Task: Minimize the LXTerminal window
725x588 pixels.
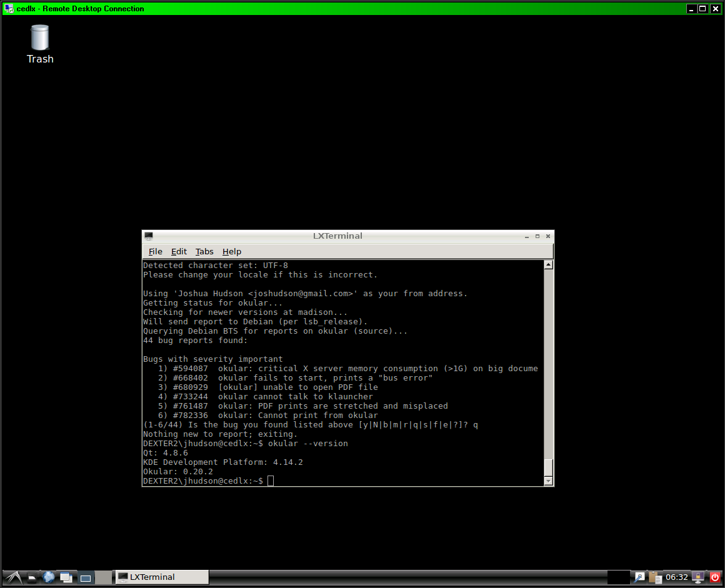Action: pos(527,236)
